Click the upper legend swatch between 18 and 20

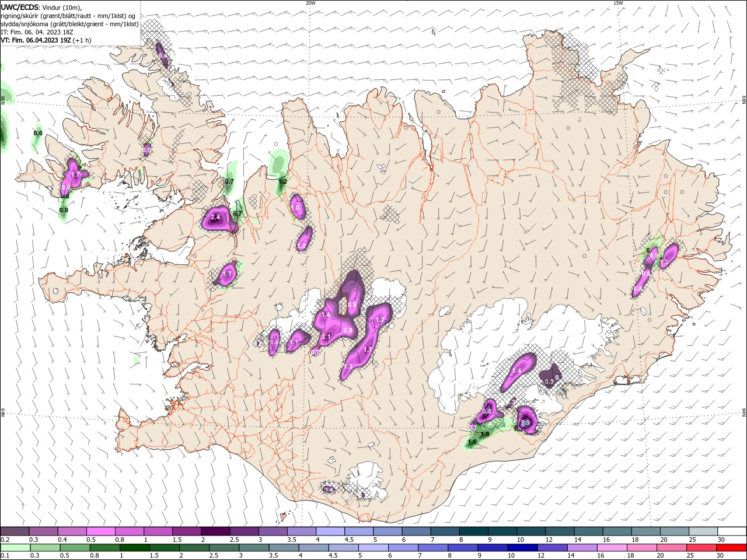[x=646, y=531]
